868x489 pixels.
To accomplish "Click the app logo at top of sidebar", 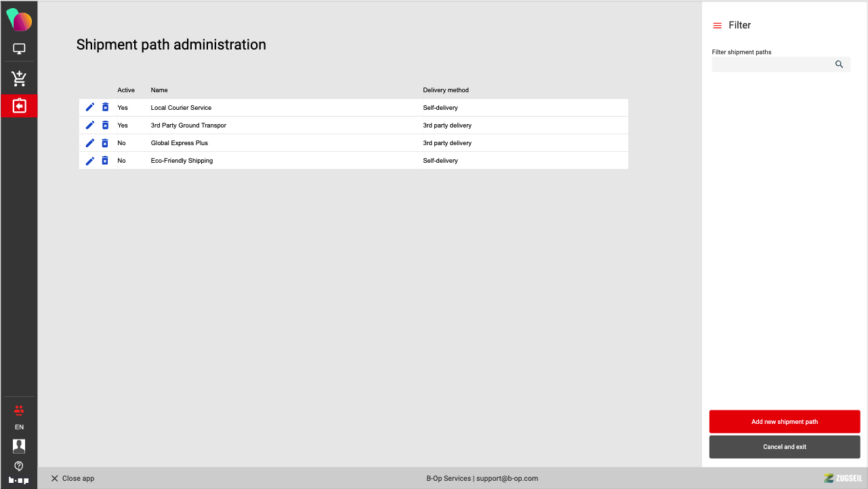I will [x=19, y=20].
